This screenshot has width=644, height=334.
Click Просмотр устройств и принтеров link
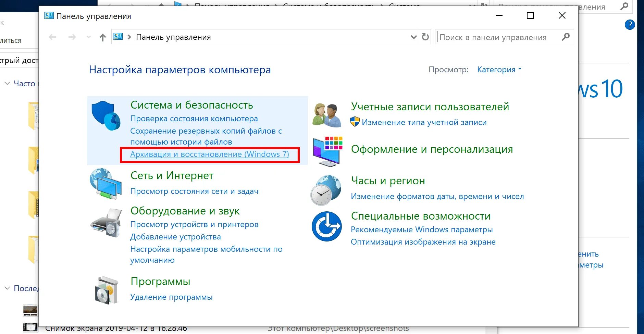[195, 224]
